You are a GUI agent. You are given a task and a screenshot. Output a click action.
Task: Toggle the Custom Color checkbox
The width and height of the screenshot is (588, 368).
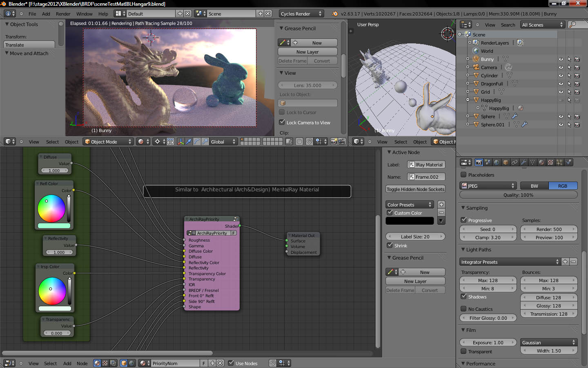(x=390, y=213)
